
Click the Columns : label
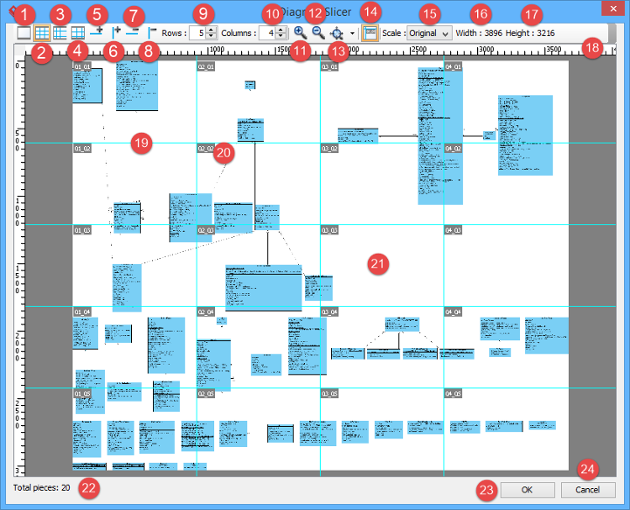[239, 33]
